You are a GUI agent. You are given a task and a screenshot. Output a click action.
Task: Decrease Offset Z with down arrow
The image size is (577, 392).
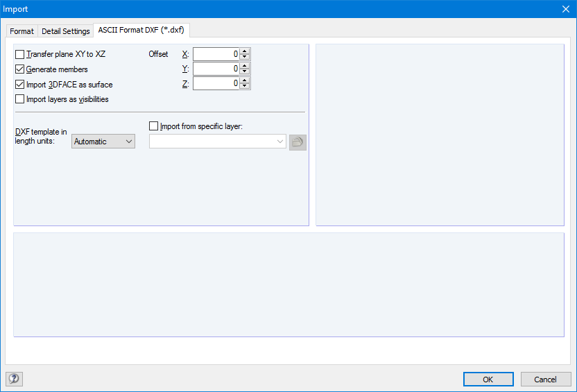[245, 86]
